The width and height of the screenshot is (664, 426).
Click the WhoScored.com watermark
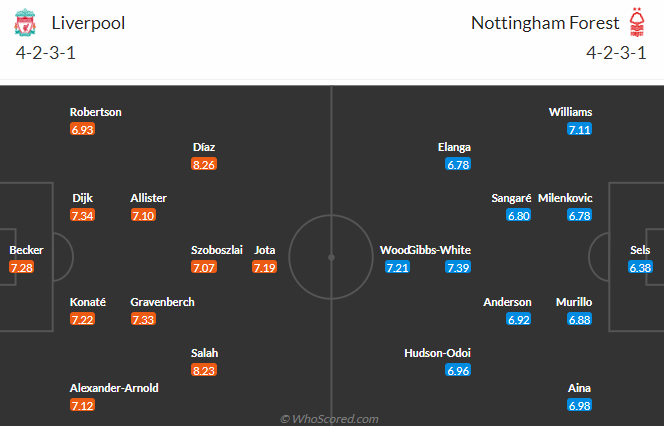point(331,419)
